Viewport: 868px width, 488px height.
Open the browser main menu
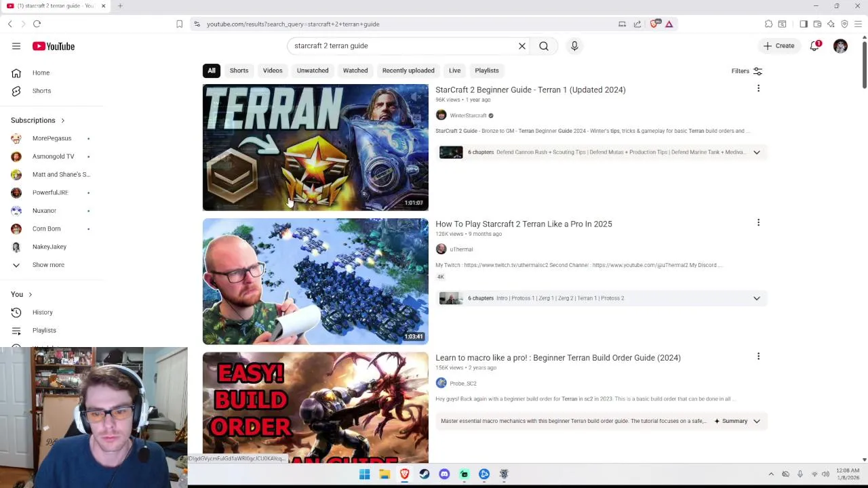pos(858,24)
